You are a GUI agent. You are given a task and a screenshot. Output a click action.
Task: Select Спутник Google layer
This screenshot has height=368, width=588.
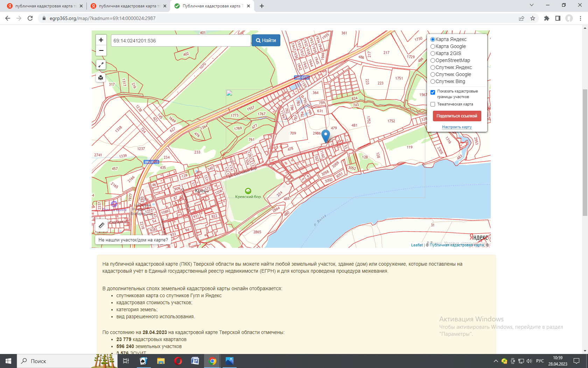click(x=433, y=74)
